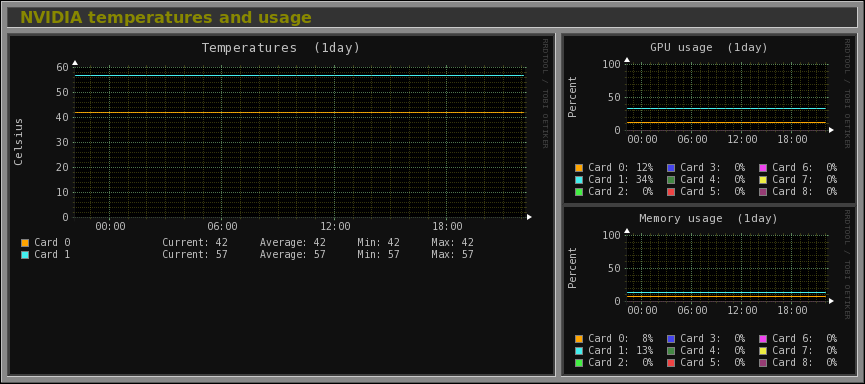This screenshot has width=865, height=384.
Task: Click Memory usage Card 0 orange swatch
Action: tap(579, 339)
